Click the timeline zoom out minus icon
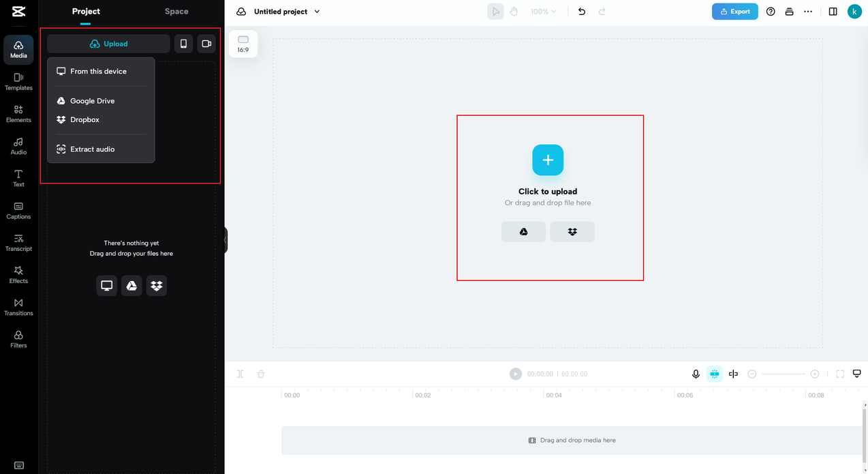868x474 pixels. [752, 374]
